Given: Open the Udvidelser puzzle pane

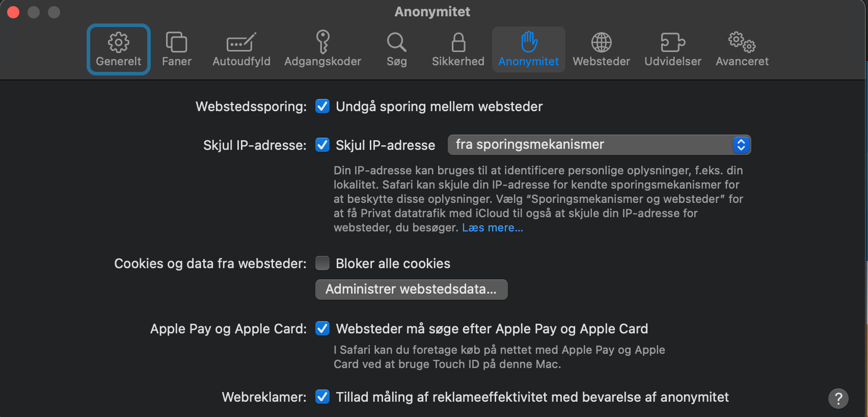Looking at the screenshot, I should pos(672,49).
